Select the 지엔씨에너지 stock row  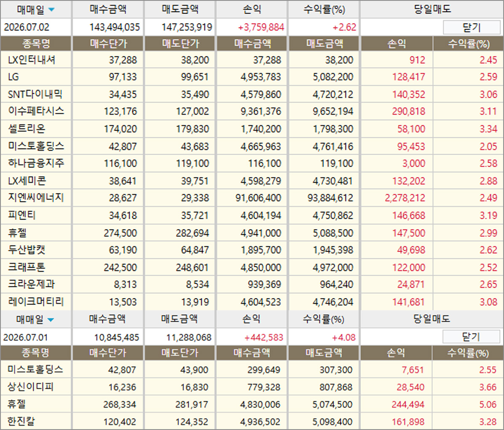click(x=252, y=198)
